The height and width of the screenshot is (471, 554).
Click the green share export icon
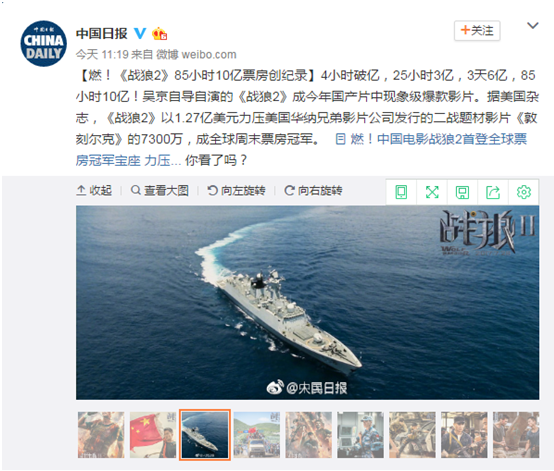coord(493,192)
